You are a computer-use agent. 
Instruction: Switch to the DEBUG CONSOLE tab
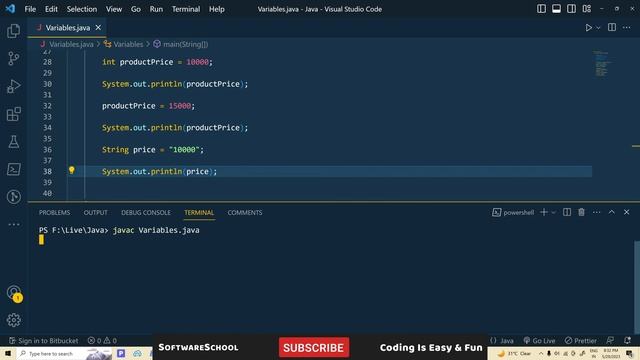[146, 213]
